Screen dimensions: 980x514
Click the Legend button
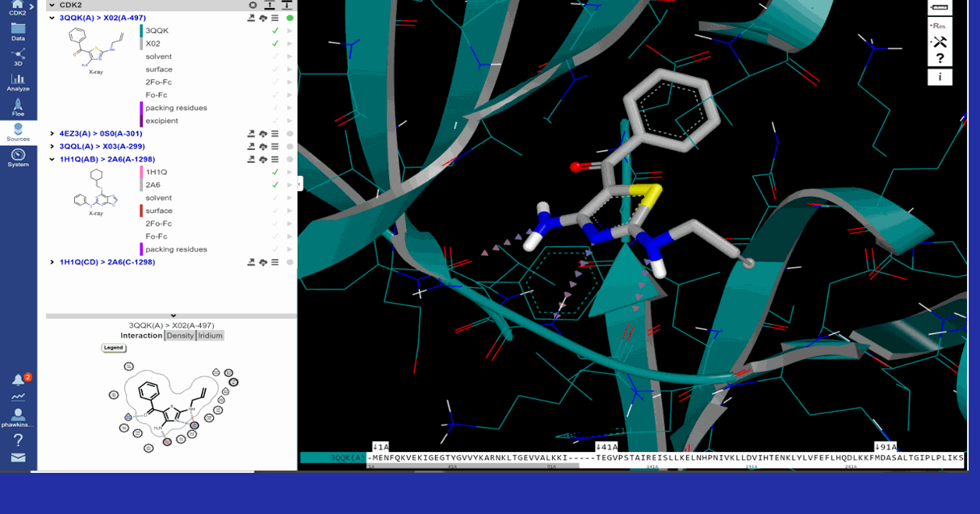pyautogui.click(x=113, y=348)
